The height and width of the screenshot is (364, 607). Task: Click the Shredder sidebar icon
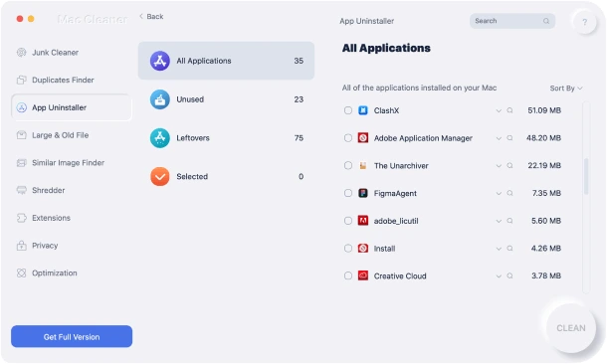point(21,190)
